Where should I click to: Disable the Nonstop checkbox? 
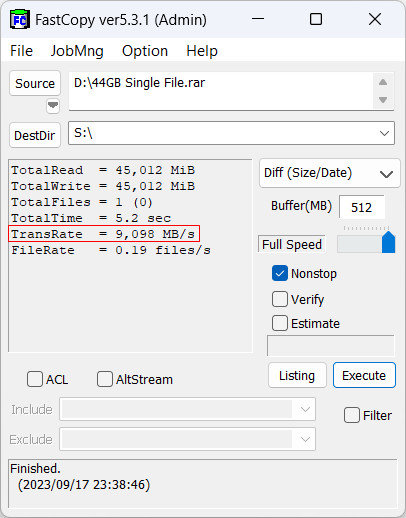click(x=280, y=273)
